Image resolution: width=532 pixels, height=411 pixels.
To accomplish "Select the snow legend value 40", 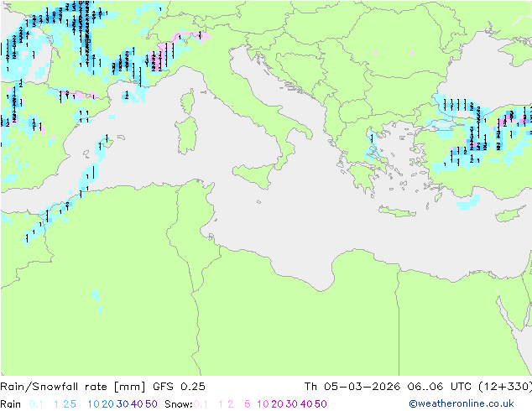I will [x=306, y=404].
